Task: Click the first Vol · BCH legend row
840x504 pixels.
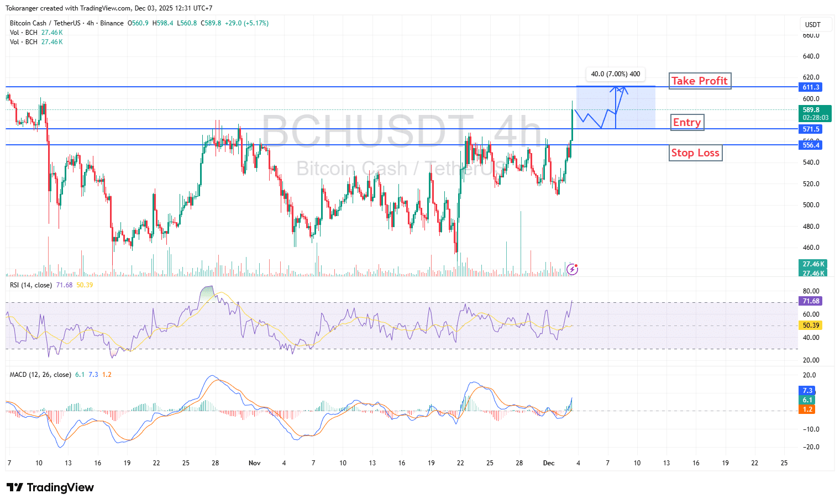Action: click(24, 33)
